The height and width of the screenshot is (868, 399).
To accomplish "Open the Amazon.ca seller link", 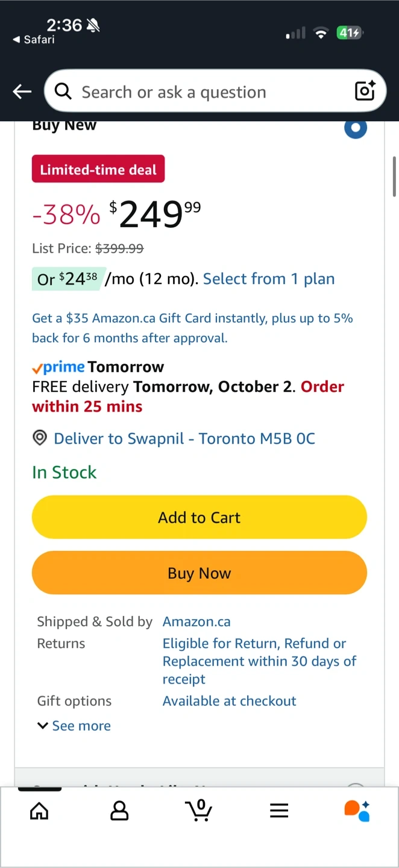I will coord(196,621).
